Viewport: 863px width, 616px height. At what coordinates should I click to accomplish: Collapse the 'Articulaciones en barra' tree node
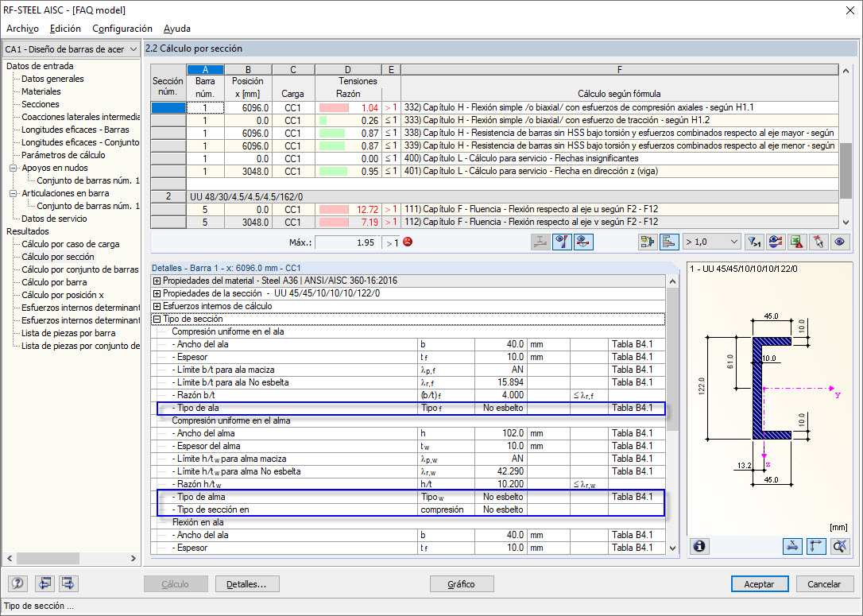pos(14,193)
